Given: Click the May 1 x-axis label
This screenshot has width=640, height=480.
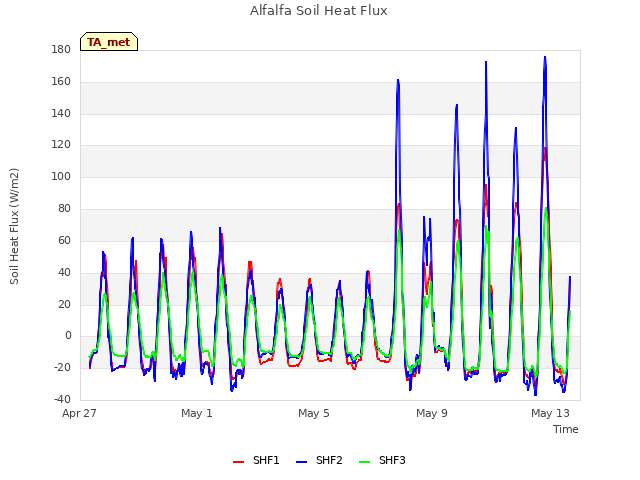Looking at the screenshot, I should pos(197,413).
